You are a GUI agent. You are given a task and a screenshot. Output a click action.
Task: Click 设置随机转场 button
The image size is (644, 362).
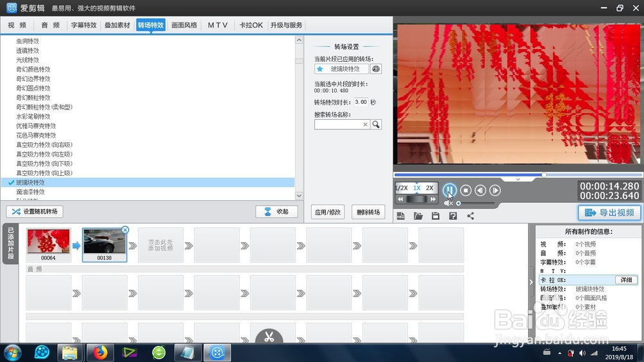[x=35, y=212]
